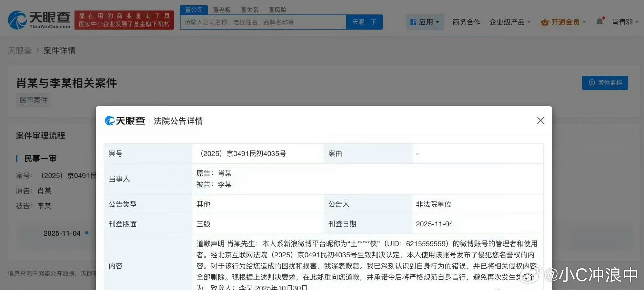Select the 查公司 search tab
The height and width of the screenshot is (290, 644).
tap(194, 10)
